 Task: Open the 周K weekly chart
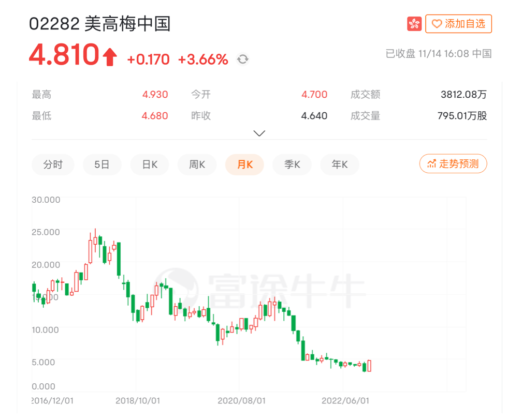pos(197,164)
